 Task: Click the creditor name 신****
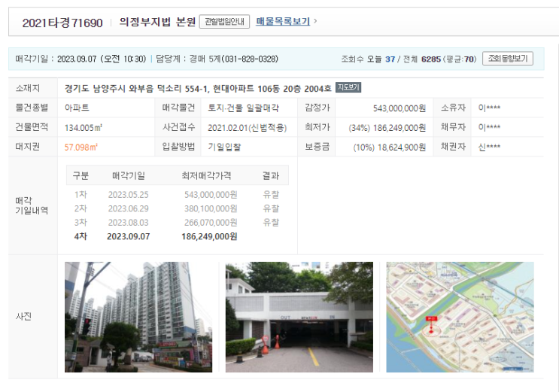(x=489, y=147)
